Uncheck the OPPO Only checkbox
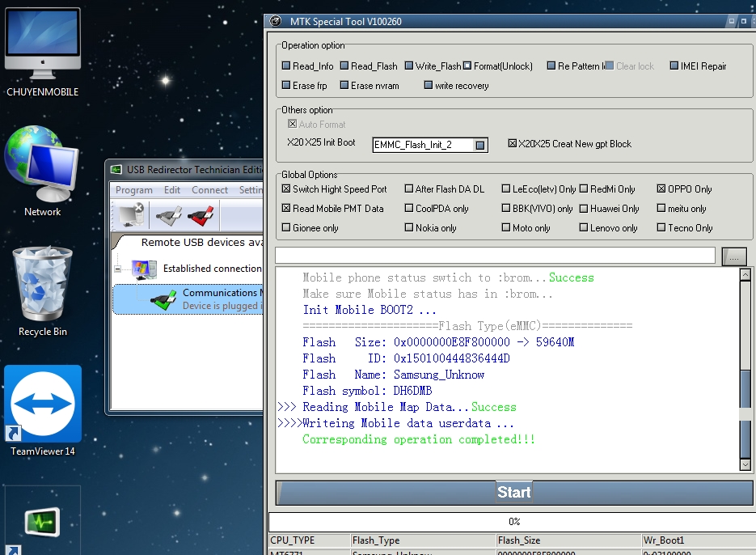The image size is (756, 555). click(x=661, y=189)
